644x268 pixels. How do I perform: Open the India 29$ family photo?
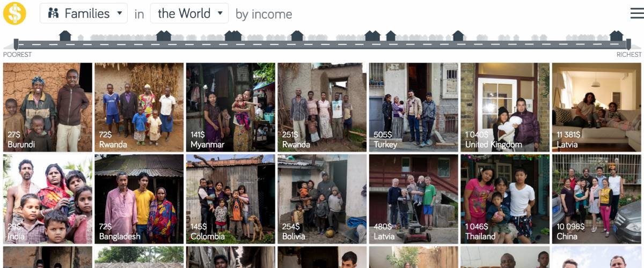pyautogui.click(x=48, y=199)
